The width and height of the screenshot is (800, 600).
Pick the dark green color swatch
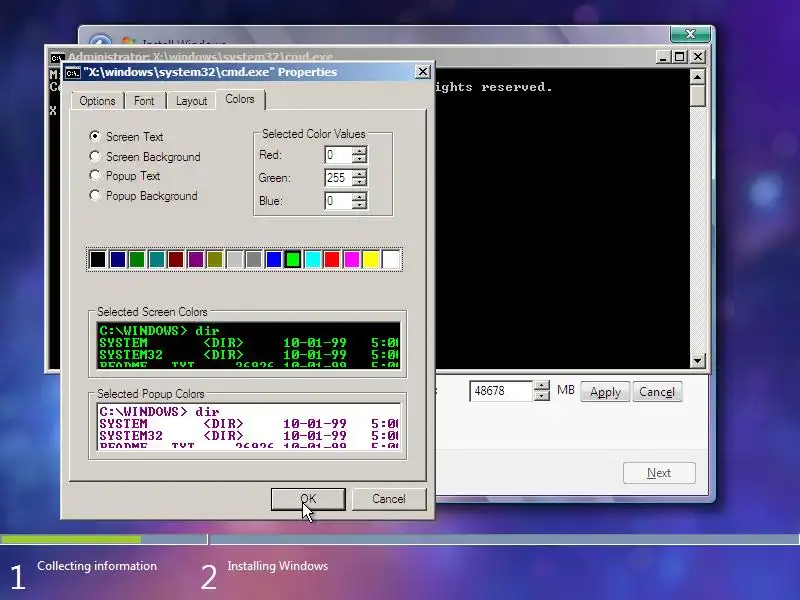coord(137,259)
